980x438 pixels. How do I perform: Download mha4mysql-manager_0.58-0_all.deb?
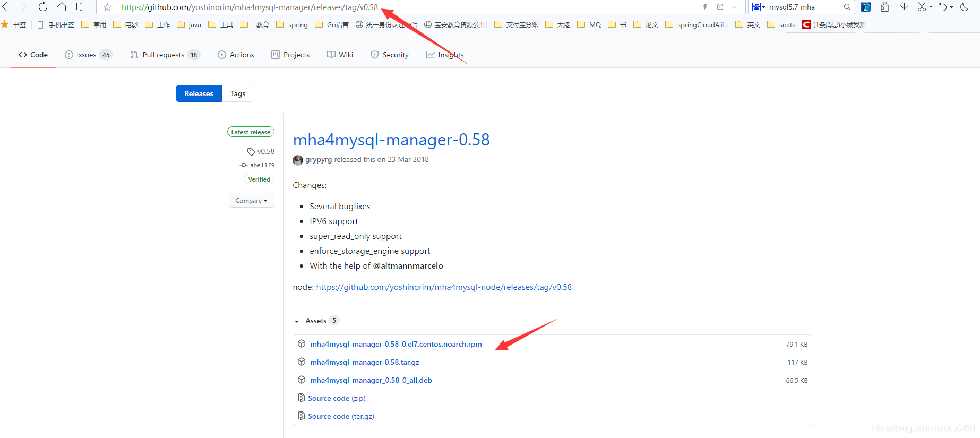point(371,380)
